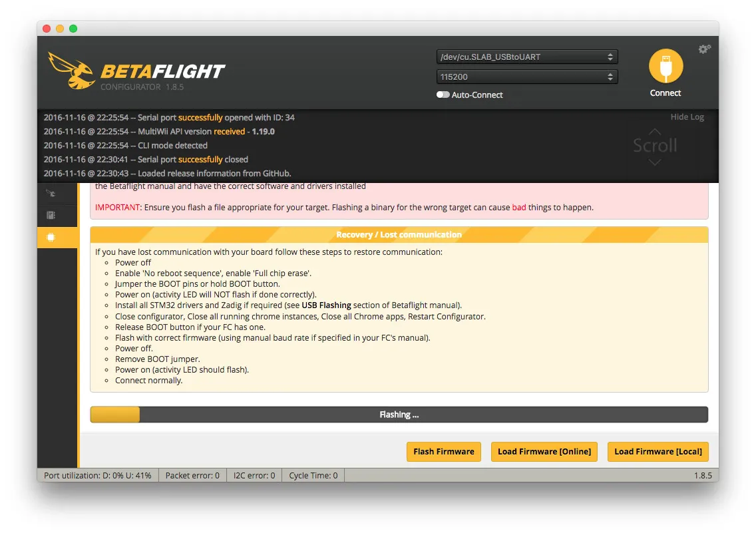Click the USB Connect icon
Image resolution: width=756 pixels, height=535 pixels.
click(665, 67)
